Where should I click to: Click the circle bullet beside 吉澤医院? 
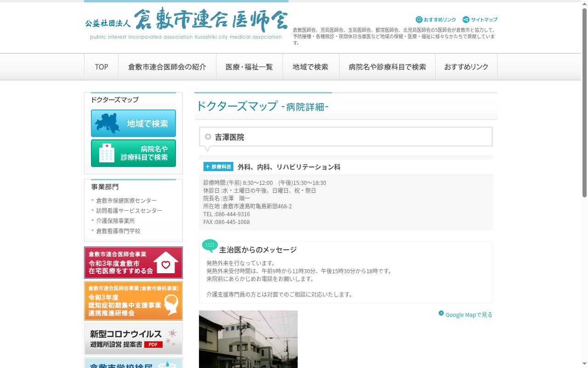pos(208,137)
